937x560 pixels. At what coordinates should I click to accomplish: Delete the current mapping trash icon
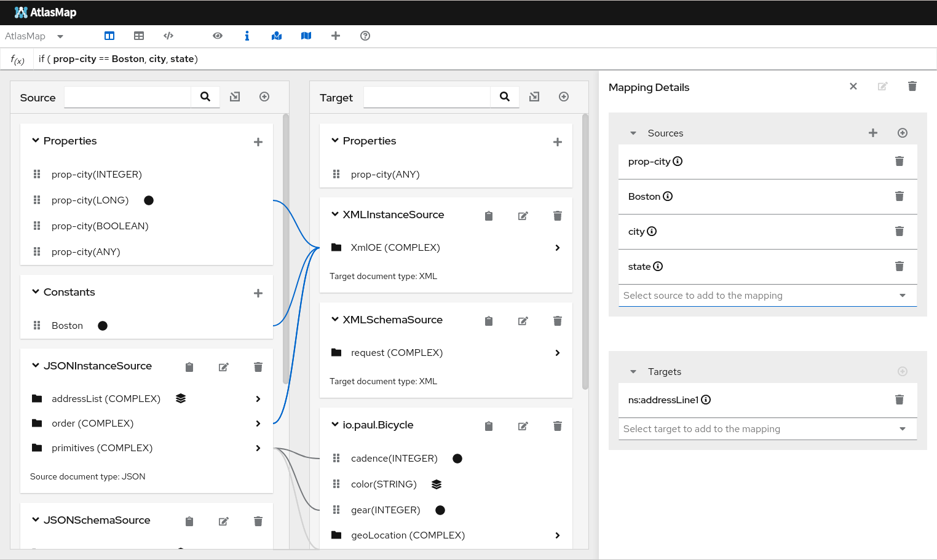pos(912,86)
